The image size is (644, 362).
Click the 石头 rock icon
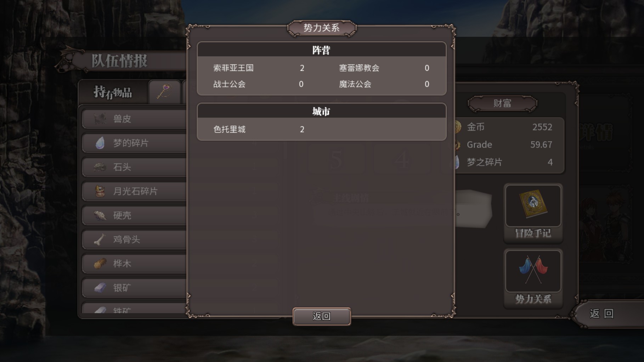click(100, 167)
